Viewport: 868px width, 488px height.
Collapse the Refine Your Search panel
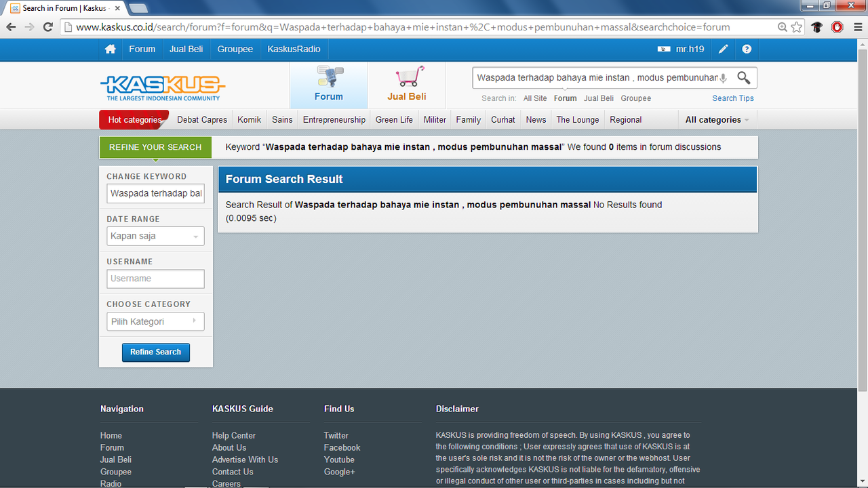point(155,147)
